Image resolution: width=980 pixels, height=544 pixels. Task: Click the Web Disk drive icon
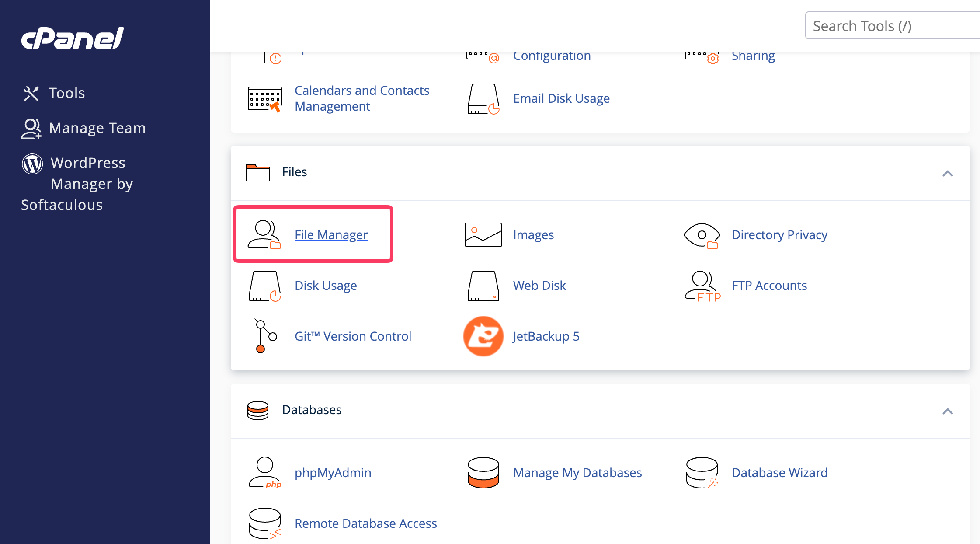pos(483,286)
